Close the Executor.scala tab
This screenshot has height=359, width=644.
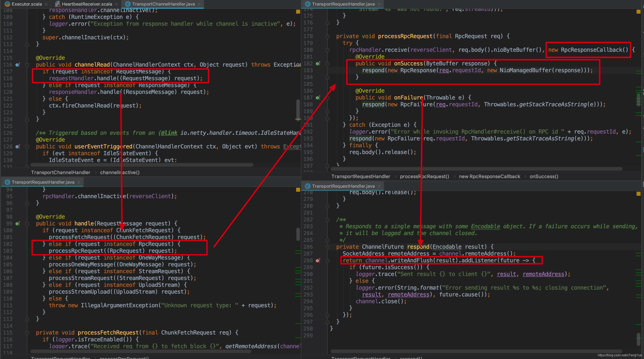[x=46, y=4]
